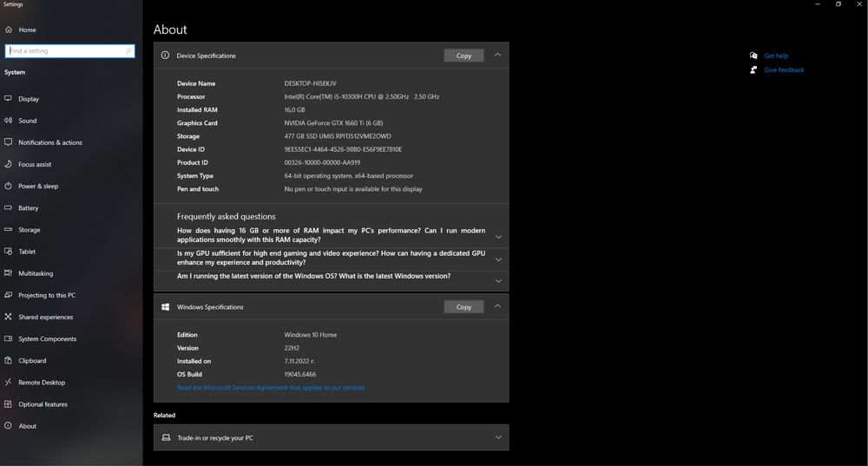The height and width of the screenshot is (466, 868).
Task: Collapse the Device Specifications section
Action: tap(497, 55)
